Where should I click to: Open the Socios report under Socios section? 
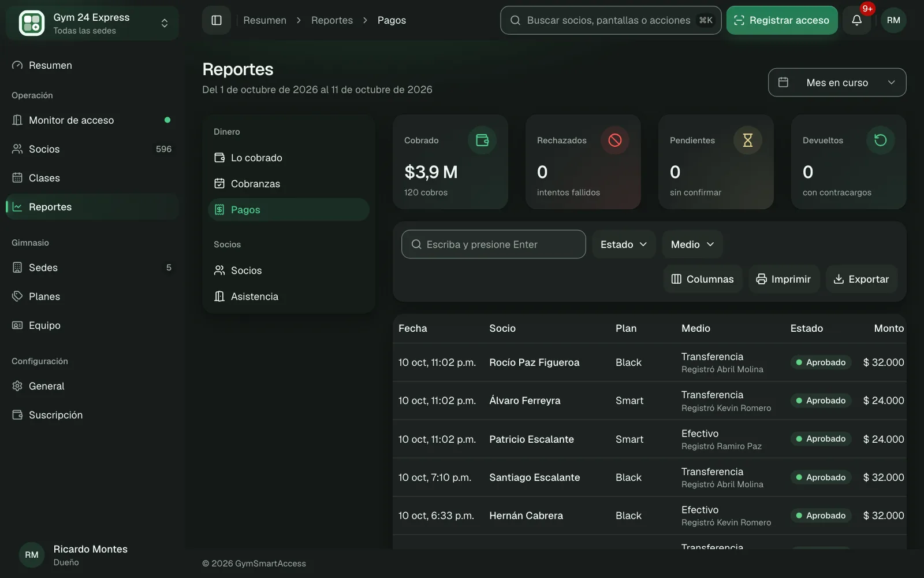point(289,271)
